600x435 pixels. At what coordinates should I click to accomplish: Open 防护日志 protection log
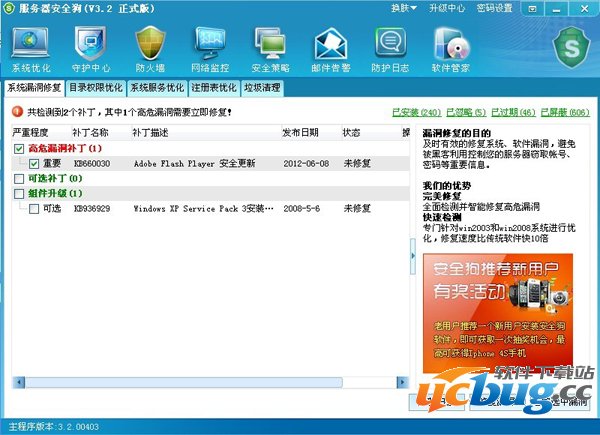pyautogui.click(x=391, y=49)
